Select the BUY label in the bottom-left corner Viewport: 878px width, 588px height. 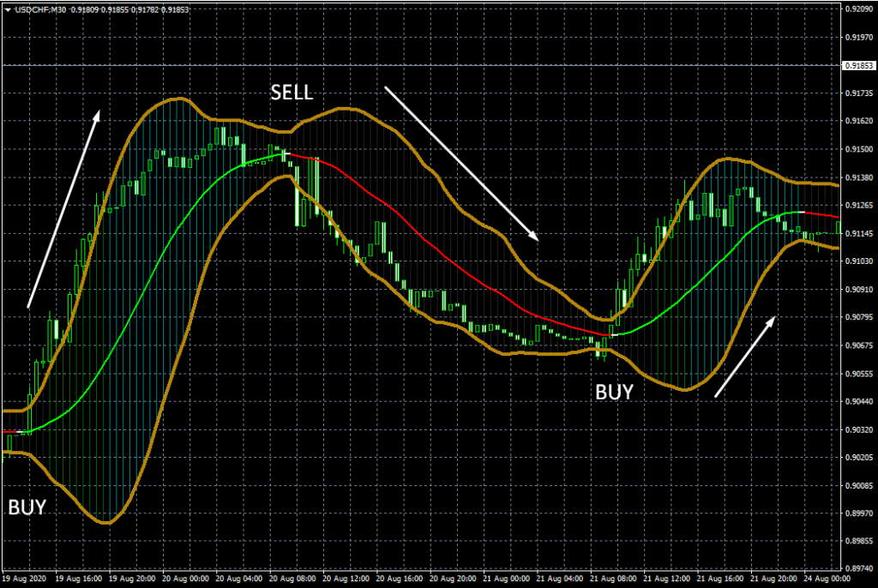click(x=27, y=507)
